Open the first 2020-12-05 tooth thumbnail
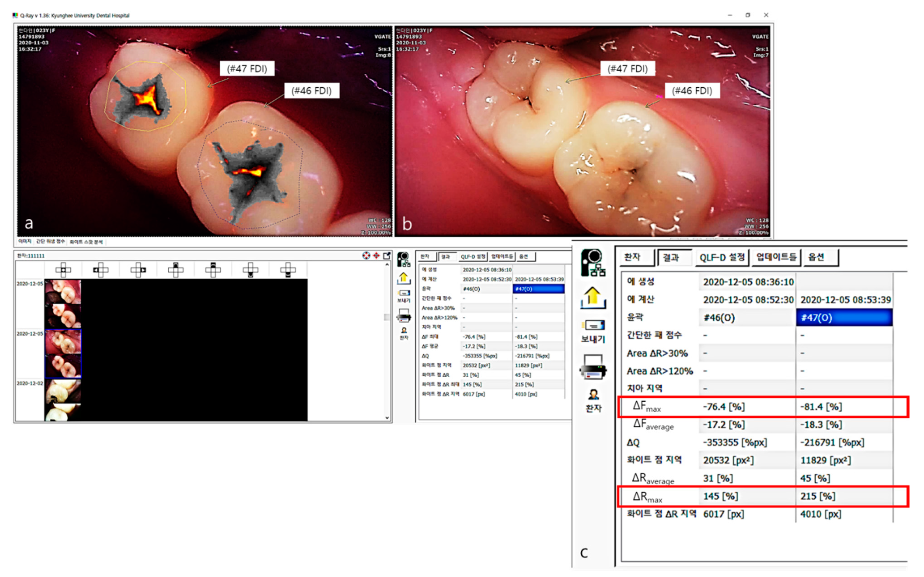The image size is (924, 577). (x=63, y=292)
